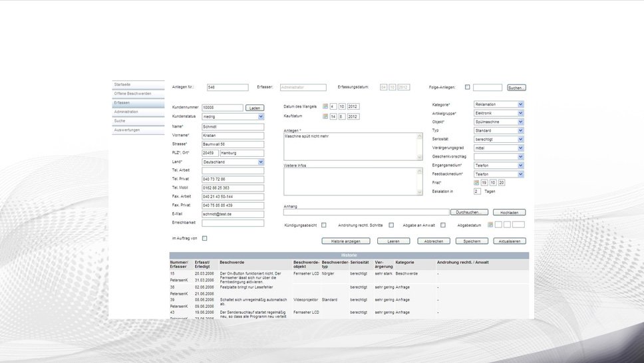Image resolution: width=644 pixels, height=363 pixels.
Task: Check Androhung rechtl. Schritte box
Action: [x=391, y=225]
